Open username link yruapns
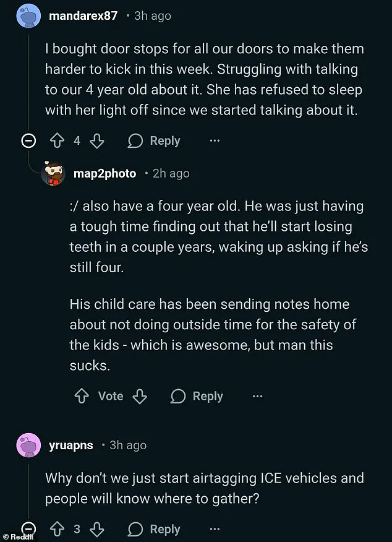Image resolution: width=392 pixels, height=542 pixels. (70, 445)
